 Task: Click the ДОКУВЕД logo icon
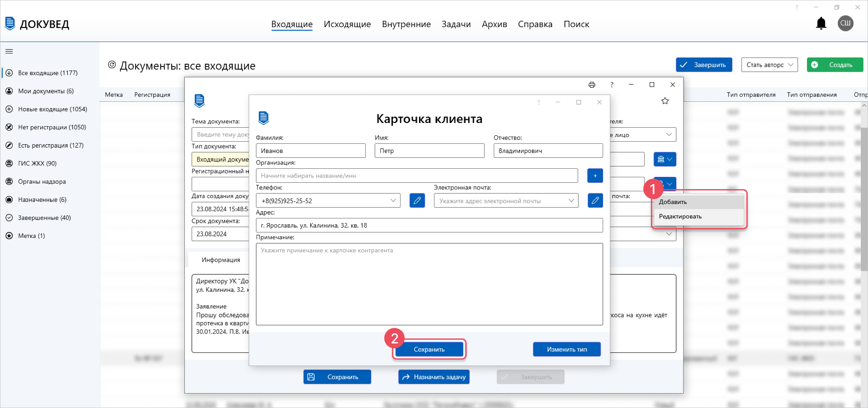[10, 23]
